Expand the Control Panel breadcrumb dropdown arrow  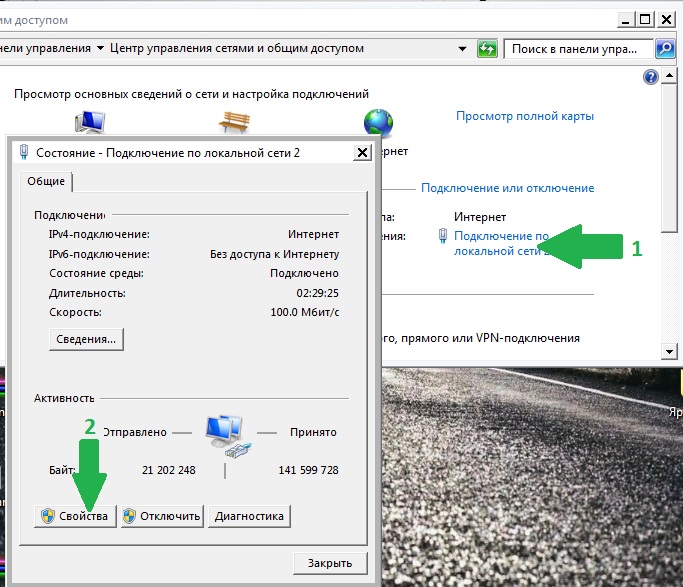pos(100,48)
